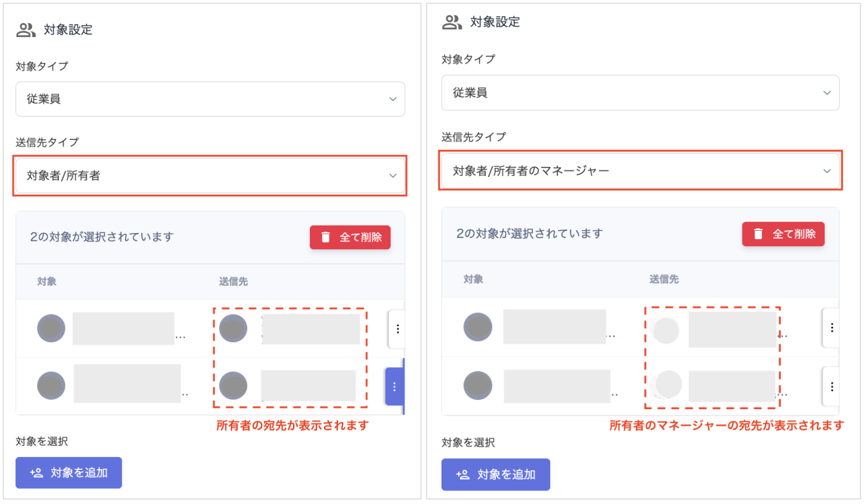Open the highlighted blue three-dot menu in left panel

point(394,386)
